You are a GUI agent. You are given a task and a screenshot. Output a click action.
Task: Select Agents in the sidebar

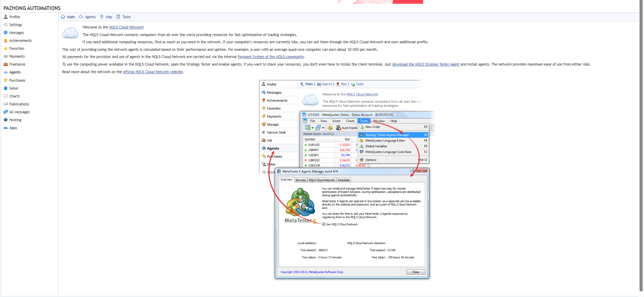click(x=15, y=72)
